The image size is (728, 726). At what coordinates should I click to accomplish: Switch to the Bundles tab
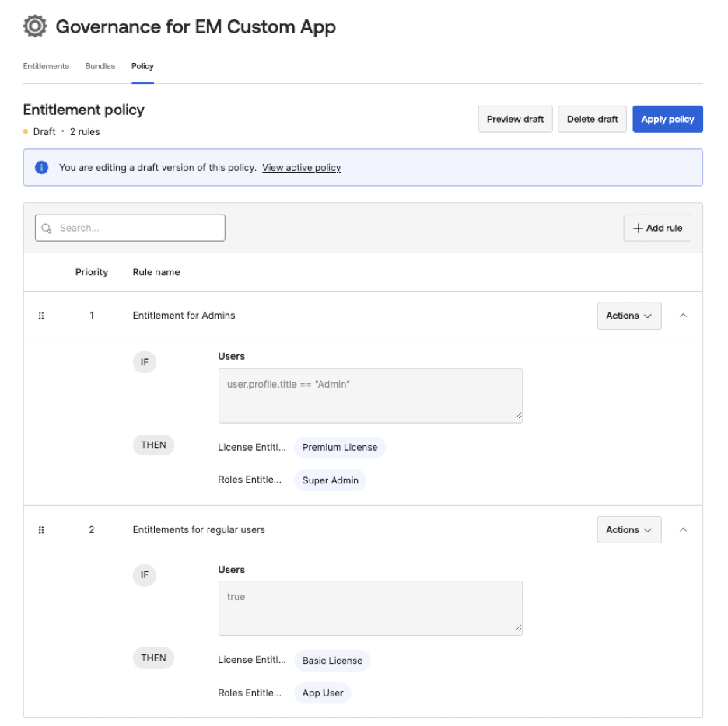pos(100,66)
